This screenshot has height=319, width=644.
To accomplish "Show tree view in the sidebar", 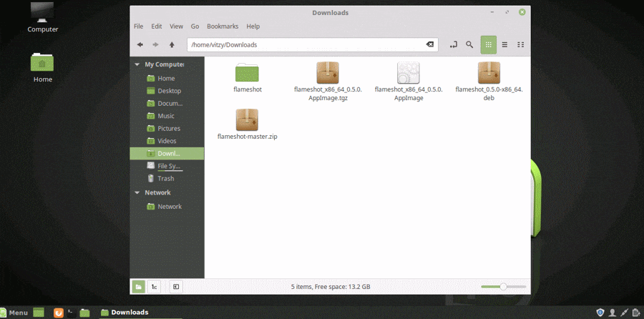I will [x=154, y=287].
